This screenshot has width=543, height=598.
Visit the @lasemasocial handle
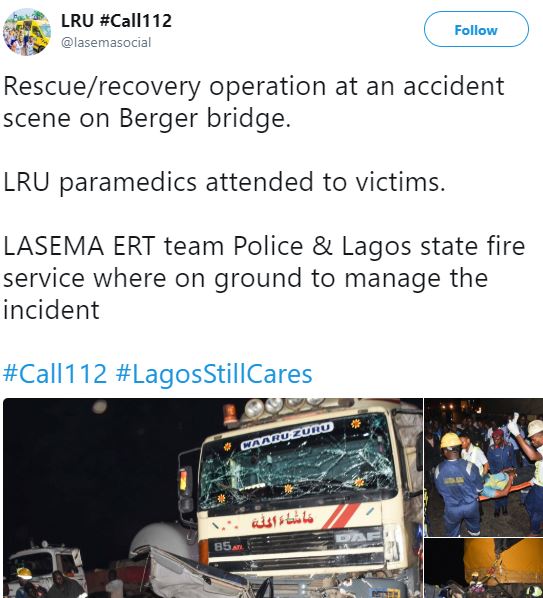click(x=106, y=42)
